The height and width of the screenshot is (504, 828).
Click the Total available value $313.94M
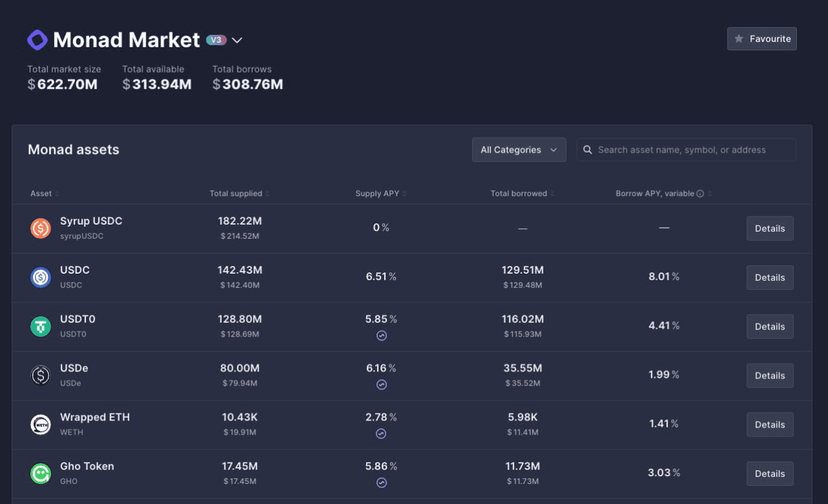[157, 85]
